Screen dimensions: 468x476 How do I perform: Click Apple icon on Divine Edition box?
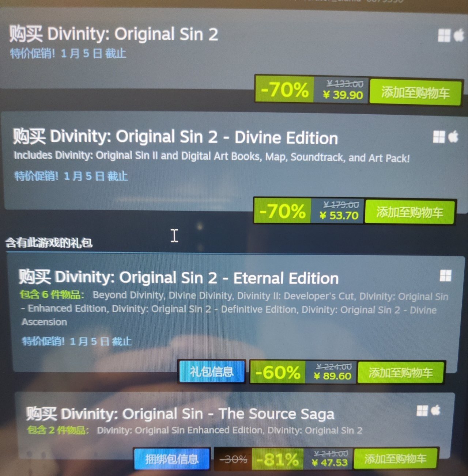[x=453, y=137]
